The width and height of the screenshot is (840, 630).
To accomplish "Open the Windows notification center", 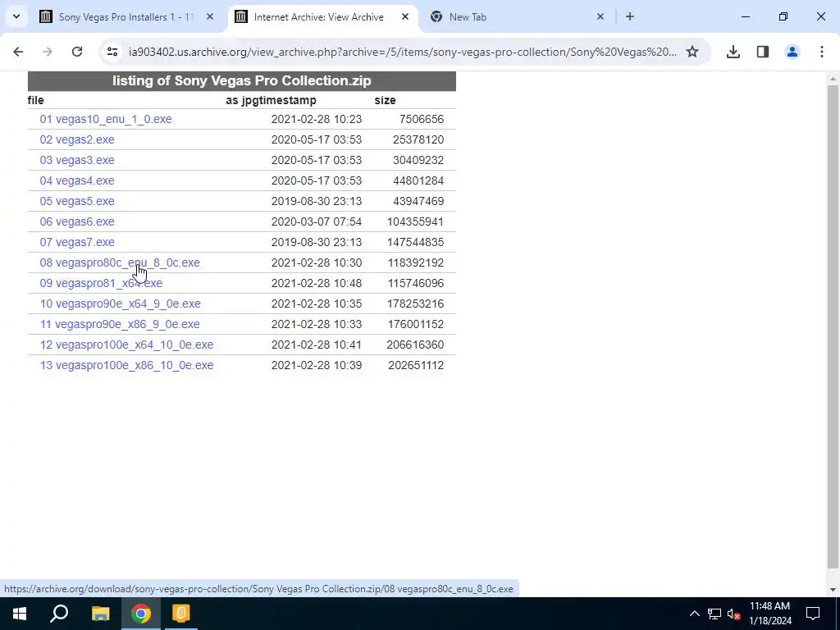I will [813, 614].
